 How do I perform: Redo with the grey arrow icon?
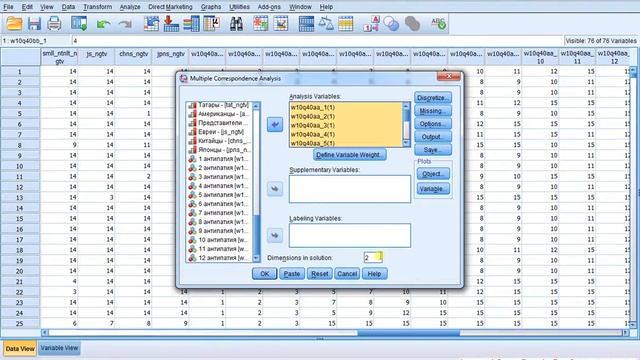(125, 24)
